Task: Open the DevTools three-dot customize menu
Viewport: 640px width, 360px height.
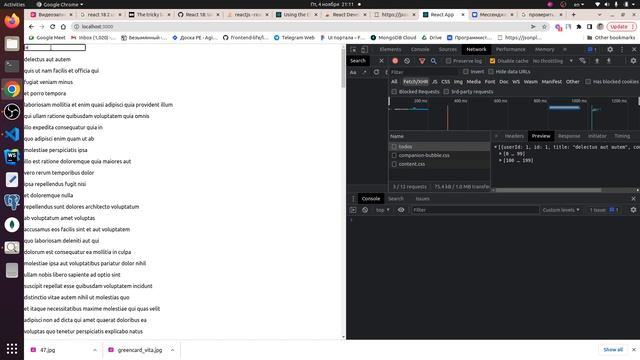Action: click(x=622, y=49)
